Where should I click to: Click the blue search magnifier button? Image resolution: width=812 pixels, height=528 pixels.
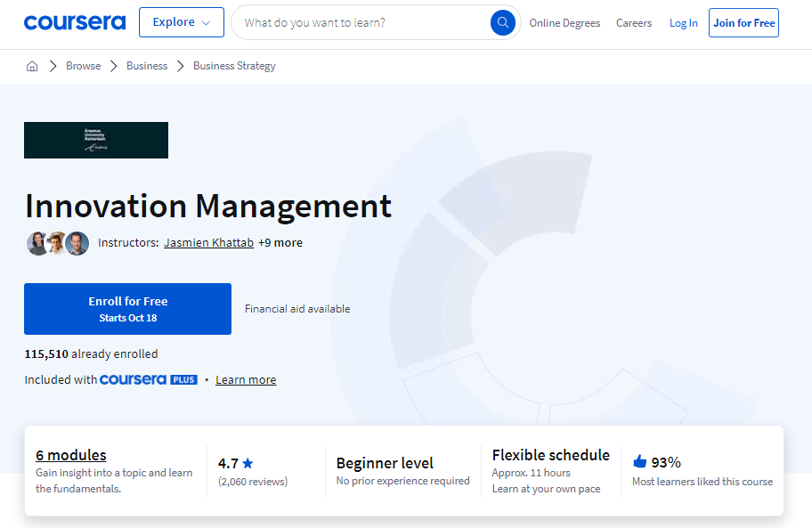[502, 23]
